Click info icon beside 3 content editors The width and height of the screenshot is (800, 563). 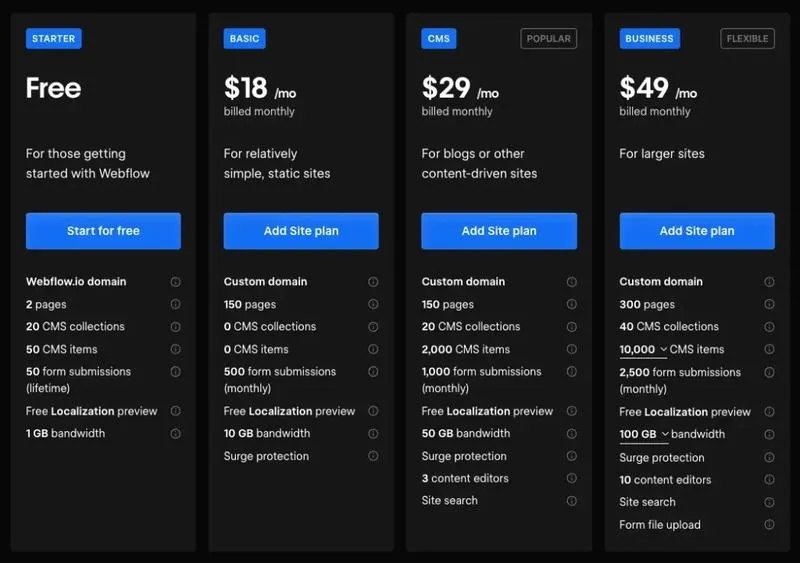[x=571, y=478]
